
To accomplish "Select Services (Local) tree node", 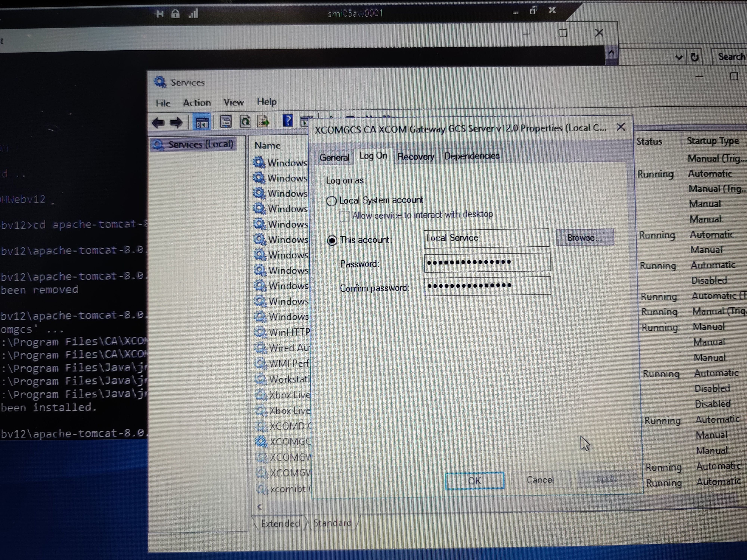I will [x=200, y=144].
